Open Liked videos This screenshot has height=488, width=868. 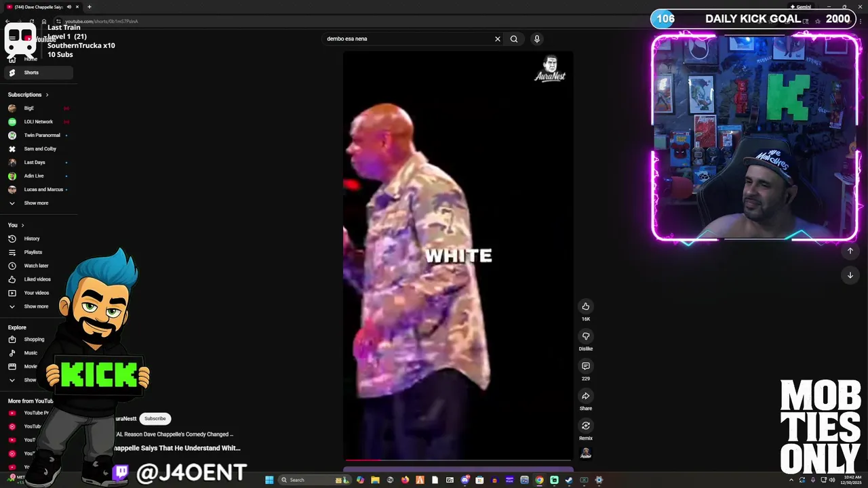point(37,279)
